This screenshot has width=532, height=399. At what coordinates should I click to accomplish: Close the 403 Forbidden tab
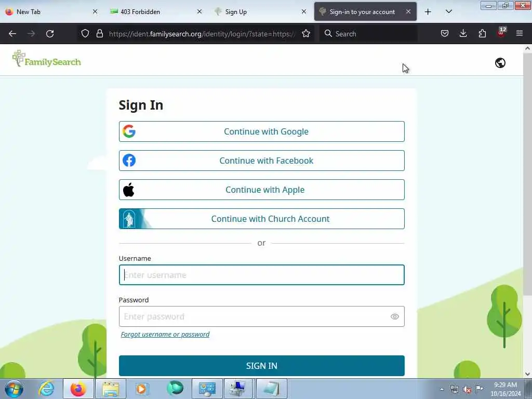coord(199,11)
